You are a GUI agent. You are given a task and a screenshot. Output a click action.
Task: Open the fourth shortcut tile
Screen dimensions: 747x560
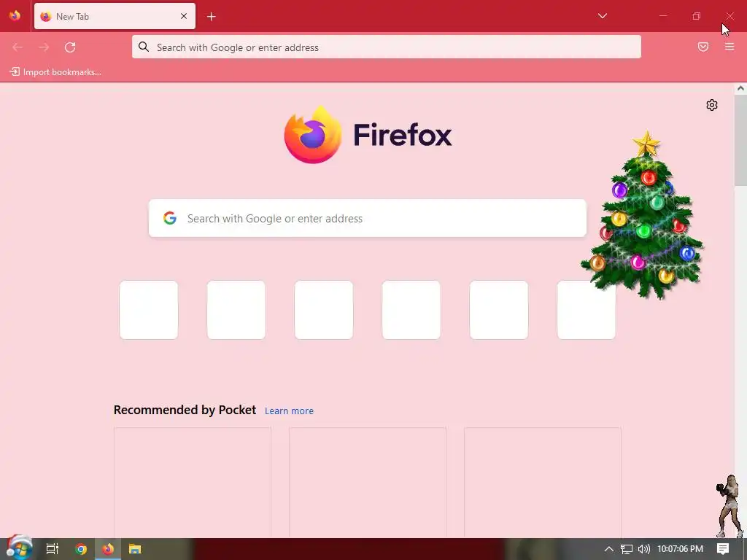(x=411, y=310)
